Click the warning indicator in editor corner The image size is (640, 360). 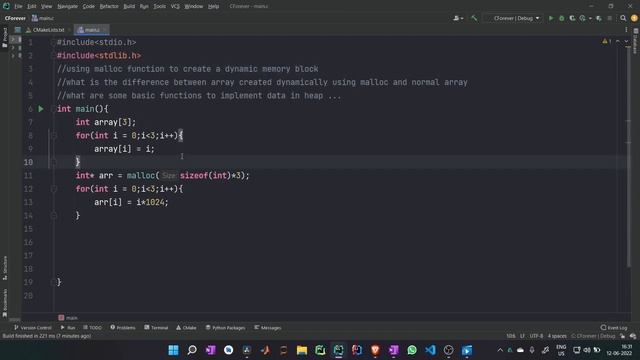(607, 41)
